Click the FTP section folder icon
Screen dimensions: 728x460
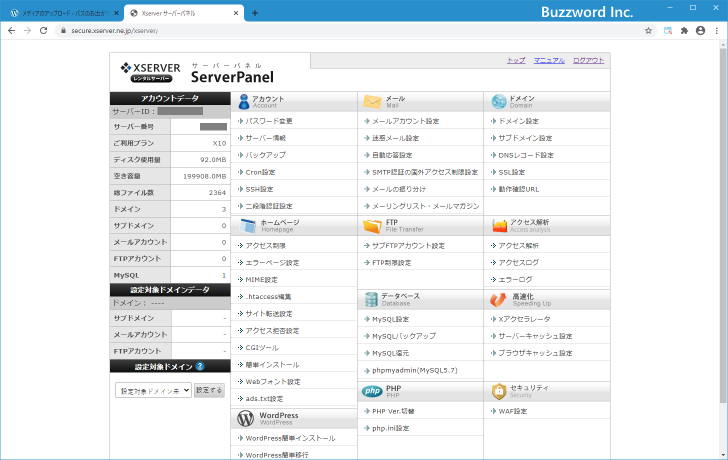click(372, 226)
